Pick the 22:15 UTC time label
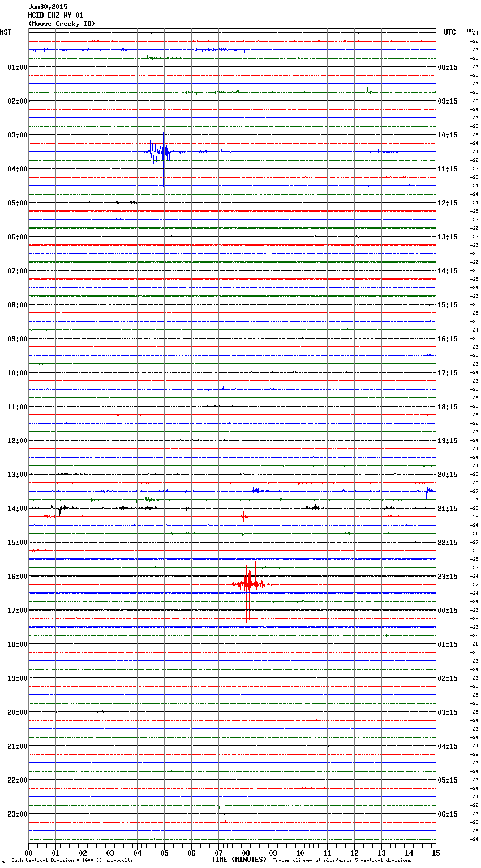The width and height of the screenshot is (481, 868). [x=448, y=542]
